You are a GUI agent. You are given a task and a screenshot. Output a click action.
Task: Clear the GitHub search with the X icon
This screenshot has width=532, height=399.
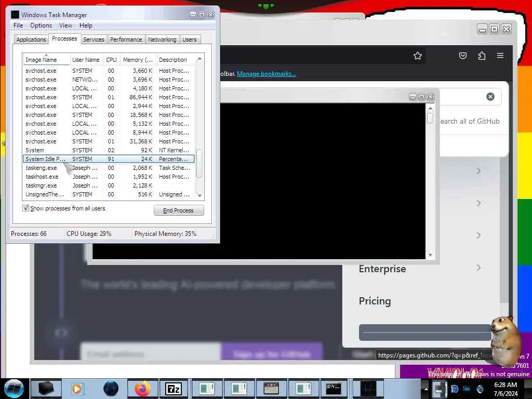coord(490,97)
